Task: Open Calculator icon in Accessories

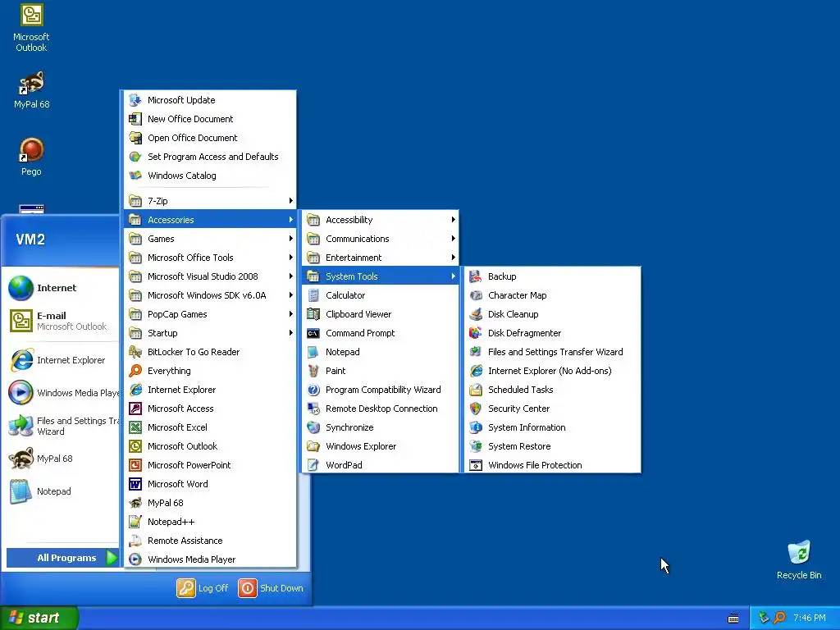Action: pyautogui.click(x=313, y=295)
